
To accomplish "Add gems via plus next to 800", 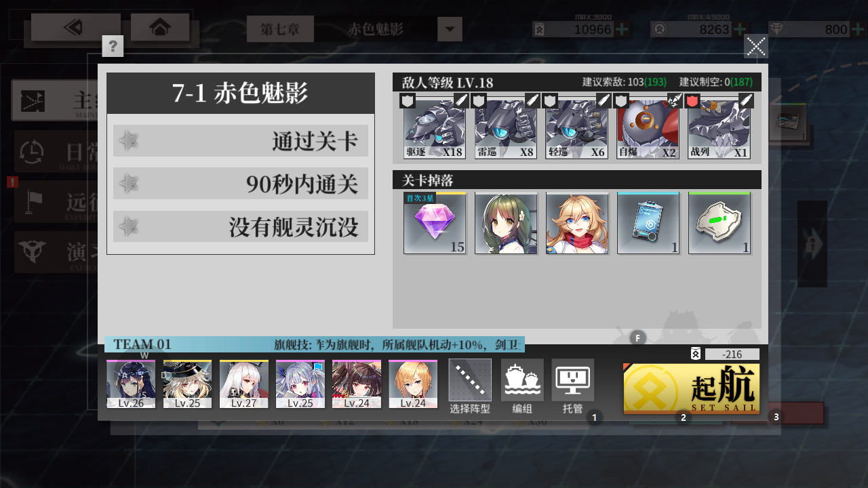I will (857, 29).
